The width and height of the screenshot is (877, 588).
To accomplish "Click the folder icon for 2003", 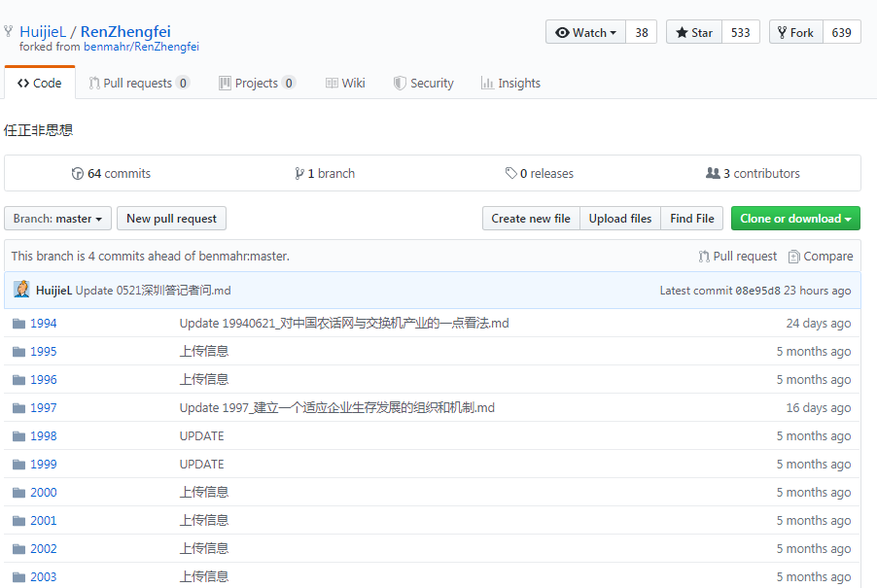I will (x=19, y=576).
